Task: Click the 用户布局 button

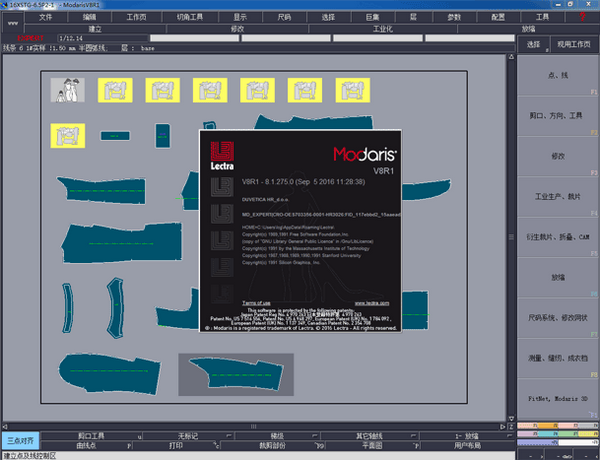Action: pos(467,445)
